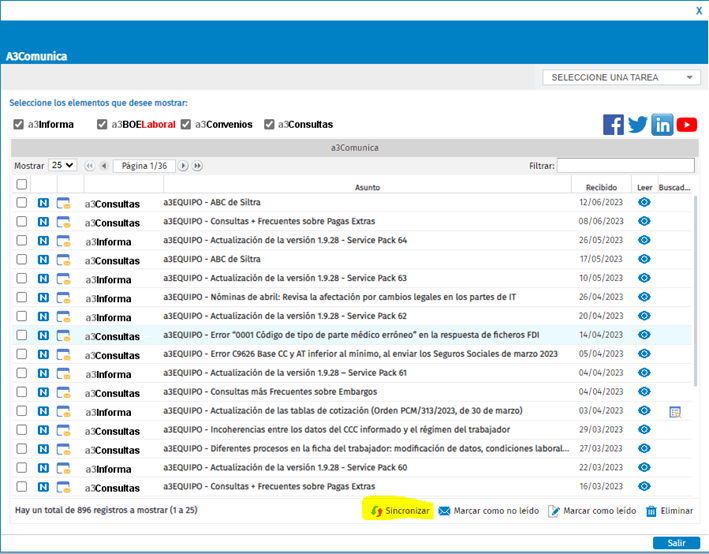Viewport: 709px width, 554px height.
Task: Click the N badge on Service Pack 61 row
Action: (x=43, y=373)
